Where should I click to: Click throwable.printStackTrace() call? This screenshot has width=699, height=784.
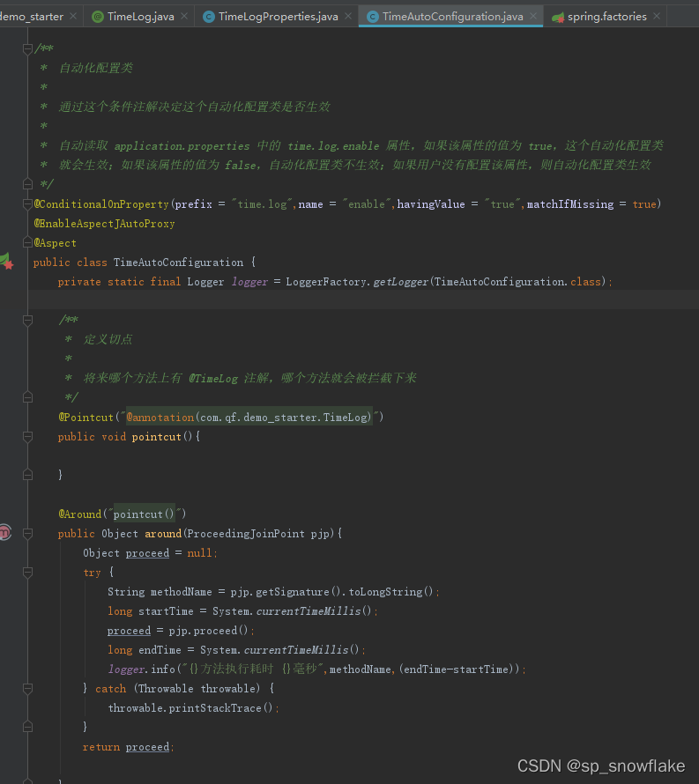pyautogui.click(x=190, y=708)
